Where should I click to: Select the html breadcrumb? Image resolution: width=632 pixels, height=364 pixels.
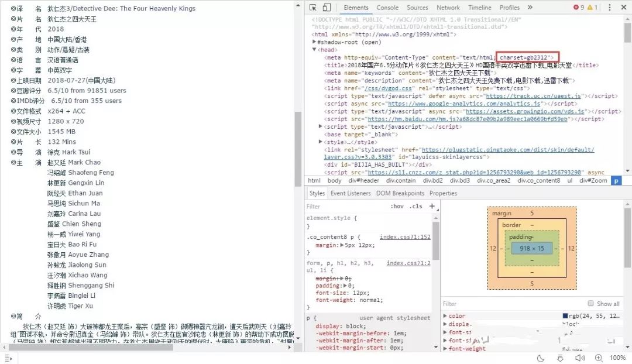[314, 181]
